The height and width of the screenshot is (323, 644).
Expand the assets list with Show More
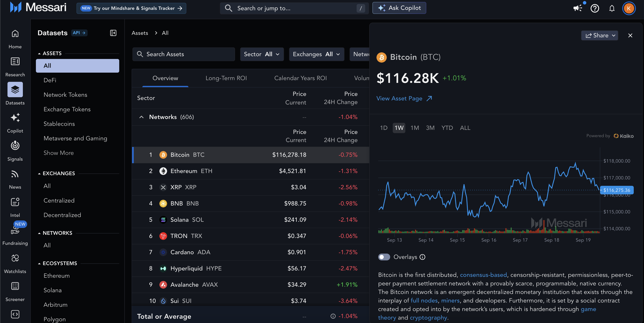[59, 153]
